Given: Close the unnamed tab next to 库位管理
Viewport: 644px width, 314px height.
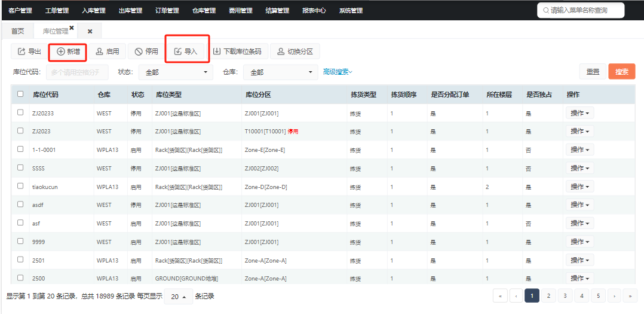Looking at the screenshot, I should click(x=90, y=31).
